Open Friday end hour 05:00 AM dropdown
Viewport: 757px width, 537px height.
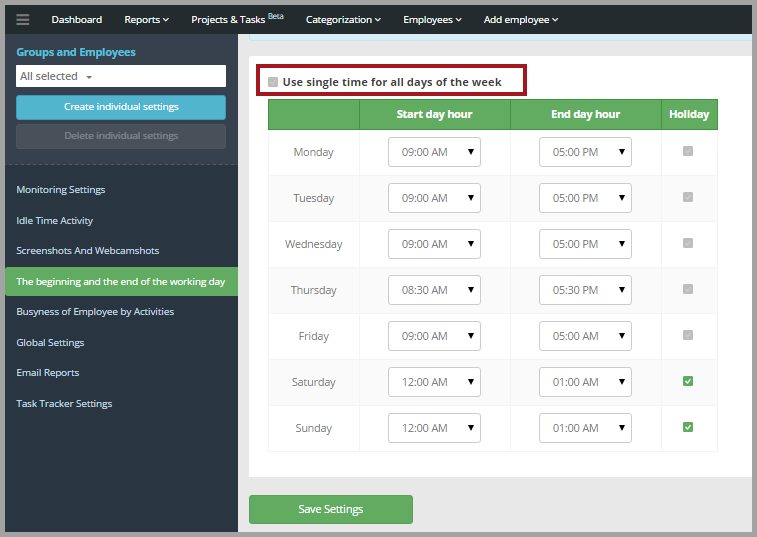[x=585, y=336]
